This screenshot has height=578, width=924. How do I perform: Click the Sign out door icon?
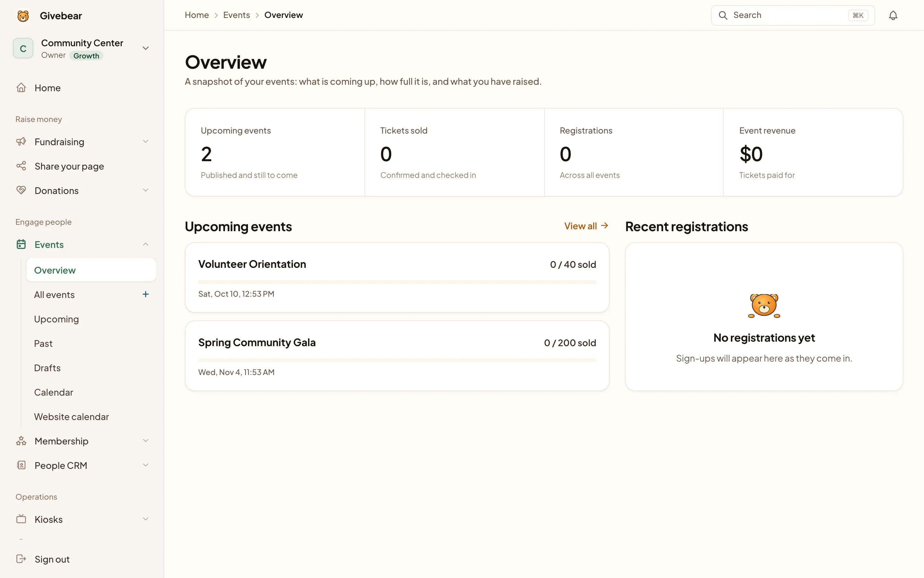click(x=21, y=559)
